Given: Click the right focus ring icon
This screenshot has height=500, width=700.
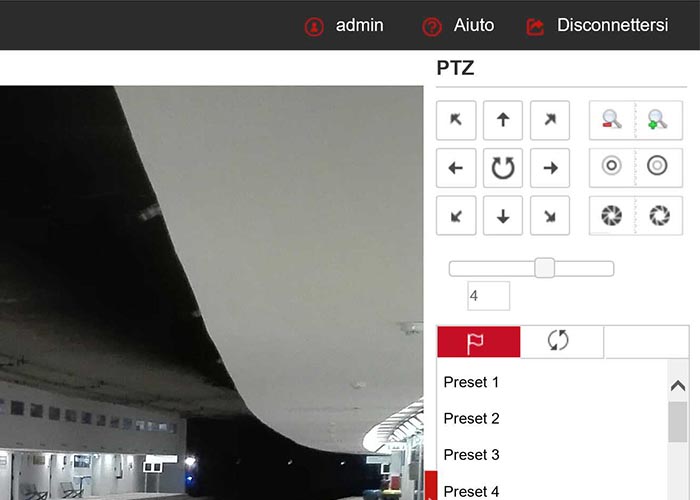Looking at the screenshot, I should [x=658, y=167].
